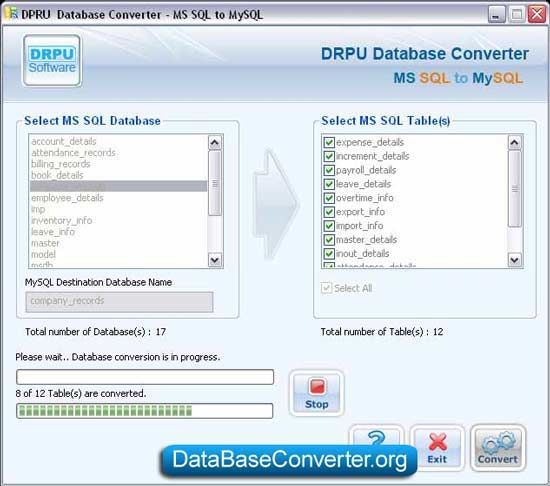Toggle the Select All checkbox
550x486 pixels.
tap(327, 288)
